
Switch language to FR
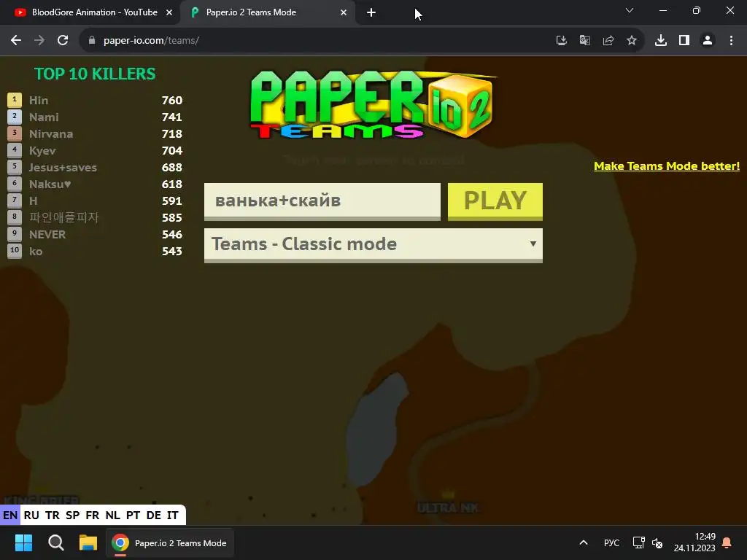coord(93,516)
